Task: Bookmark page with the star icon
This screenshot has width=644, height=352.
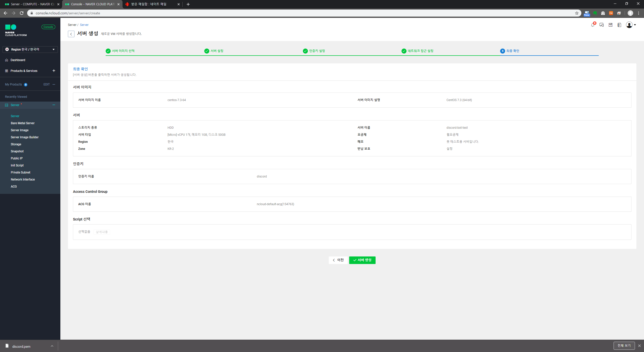Action: point(577,13)
